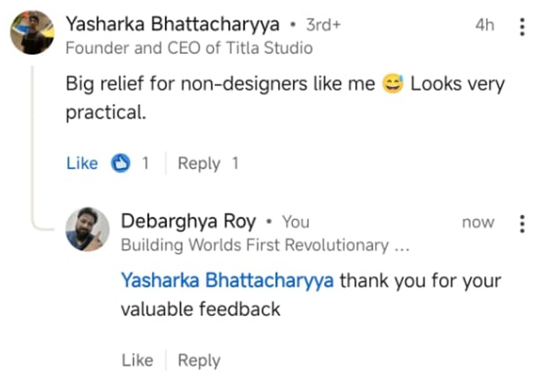The width and height of the screenshot is (543, 392).
Task: Open the Debarghya Roy author name
Action: (188, 221)
